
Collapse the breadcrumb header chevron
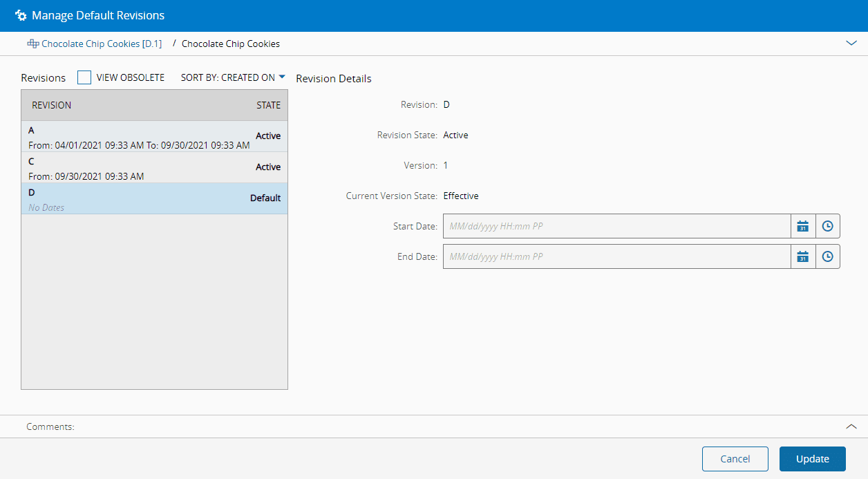point(851,43)
